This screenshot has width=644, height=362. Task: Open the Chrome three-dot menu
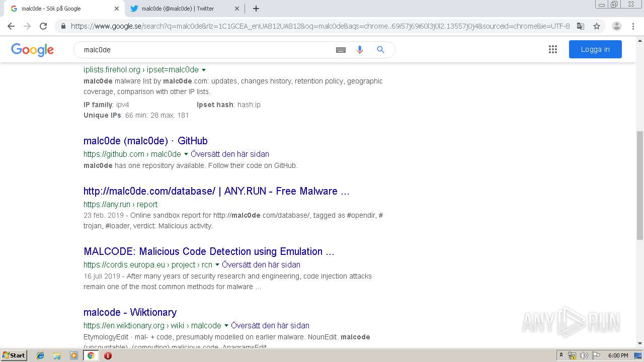click(633, 26)
